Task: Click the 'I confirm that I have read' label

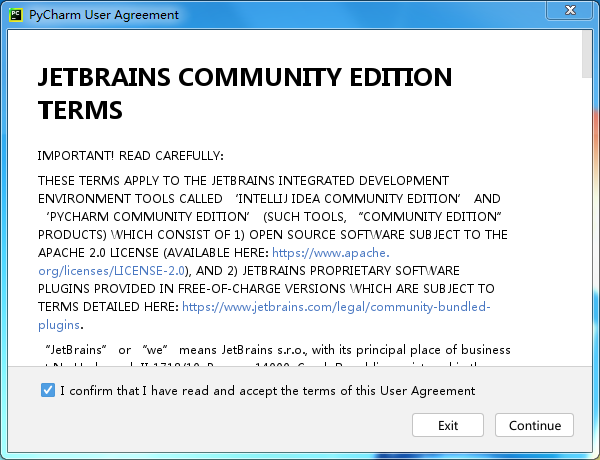Action: 267,391
